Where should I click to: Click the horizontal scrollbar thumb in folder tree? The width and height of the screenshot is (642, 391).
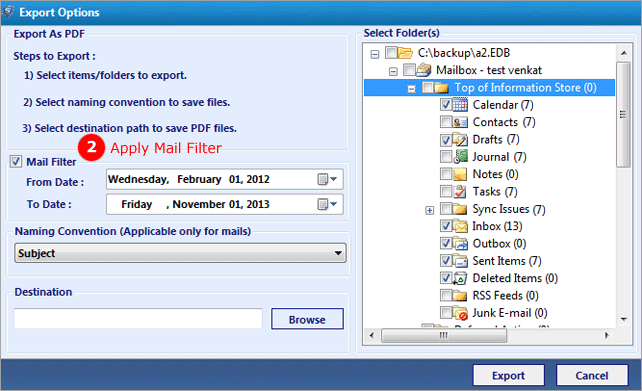444,336
